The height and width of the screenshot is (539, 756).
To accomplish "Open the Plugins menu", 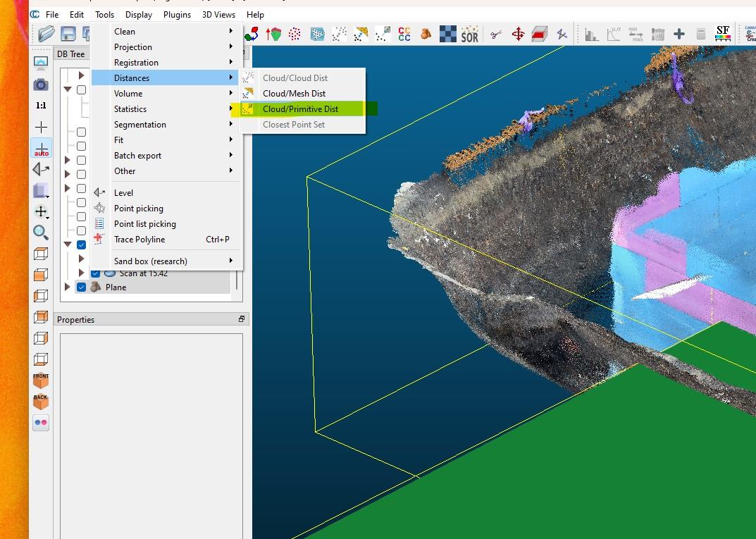I will [177, 14].
